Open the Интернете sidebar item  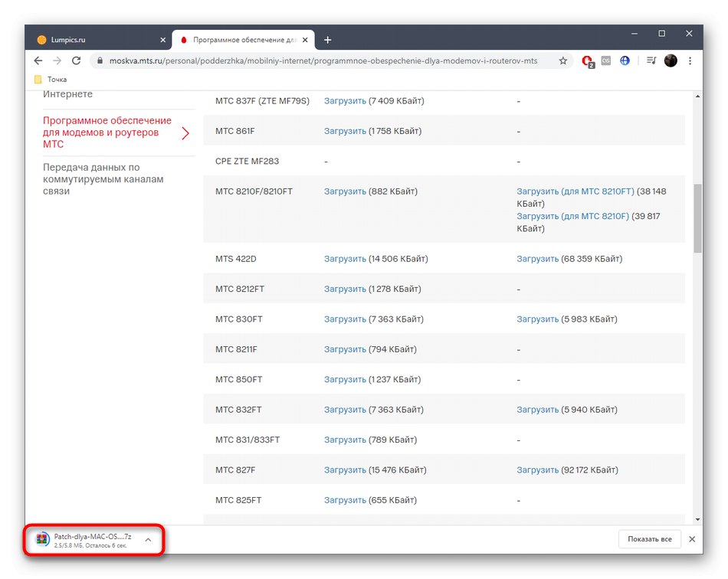point(67,93)
